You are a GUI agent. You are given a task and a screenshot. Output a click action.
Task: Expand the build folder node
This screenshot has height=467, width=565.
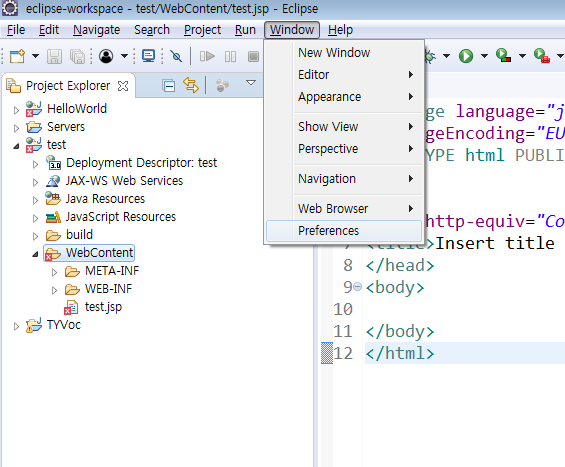point(35,236)
